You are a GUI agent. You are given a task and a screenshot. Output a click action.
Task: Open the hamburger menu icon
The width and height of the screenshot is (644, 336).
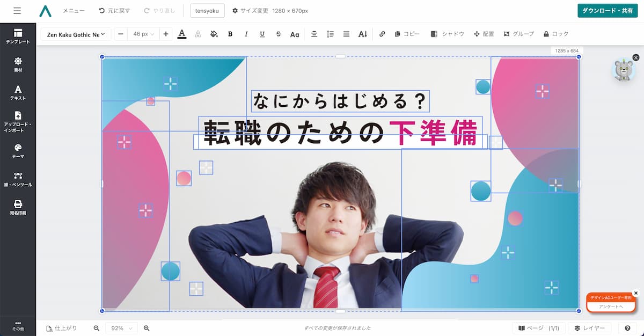pyautogui.click(x=17, y=11)
